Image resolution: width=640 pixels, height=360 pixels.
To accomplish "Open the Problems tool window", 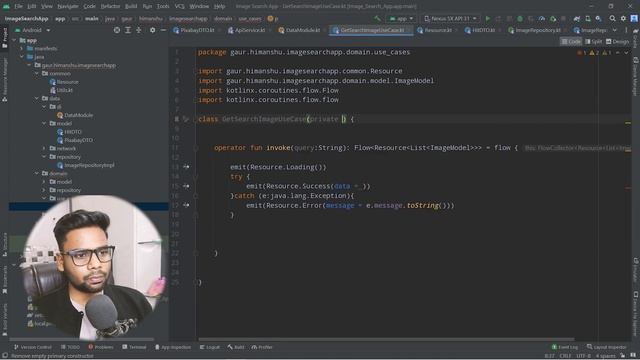I will tap(100, 347).
